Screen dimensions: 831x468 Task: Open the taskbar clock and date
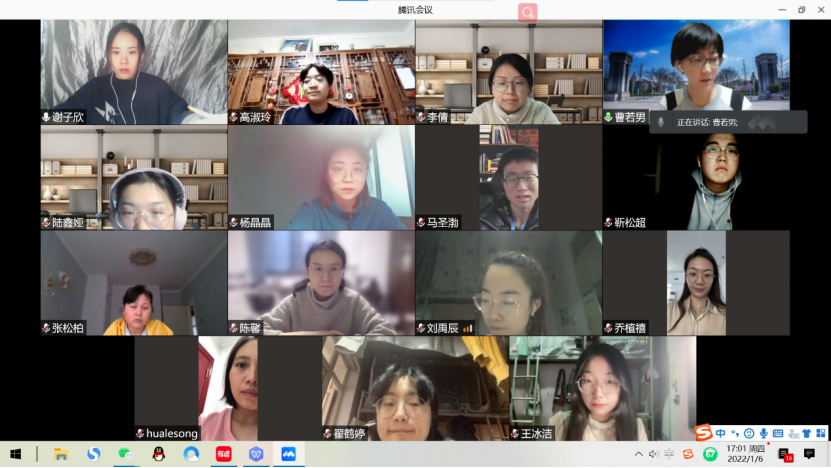(744, 454)
